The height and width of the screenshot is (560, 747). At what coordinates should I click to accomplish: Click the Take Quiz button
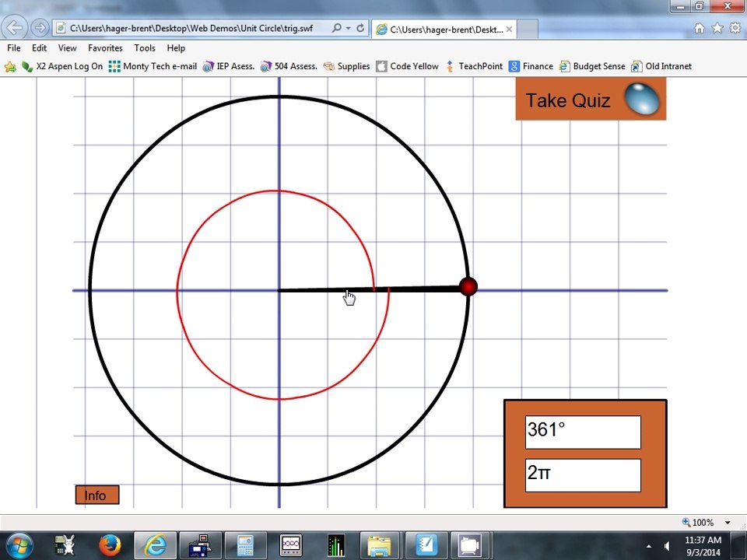591,99
